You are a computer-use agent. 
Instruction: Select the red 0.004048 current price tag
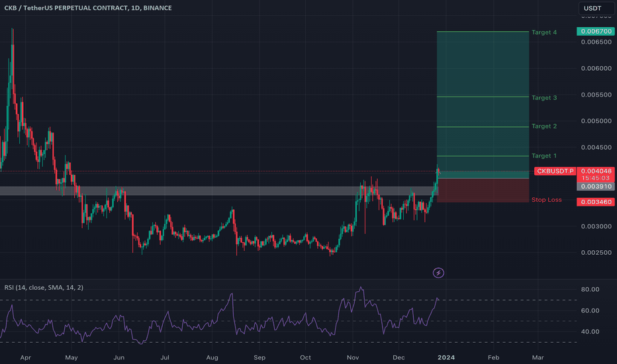[596, 171]
